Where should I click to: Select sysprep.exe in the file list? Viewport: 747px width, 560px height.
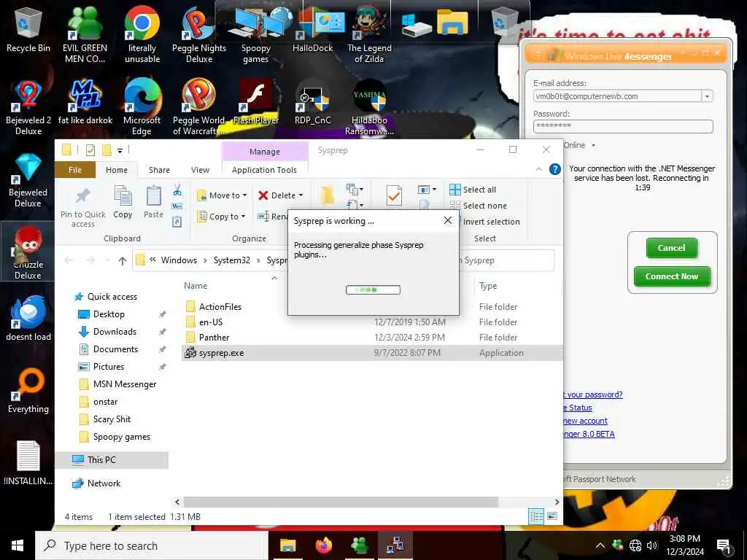point(371,353)
